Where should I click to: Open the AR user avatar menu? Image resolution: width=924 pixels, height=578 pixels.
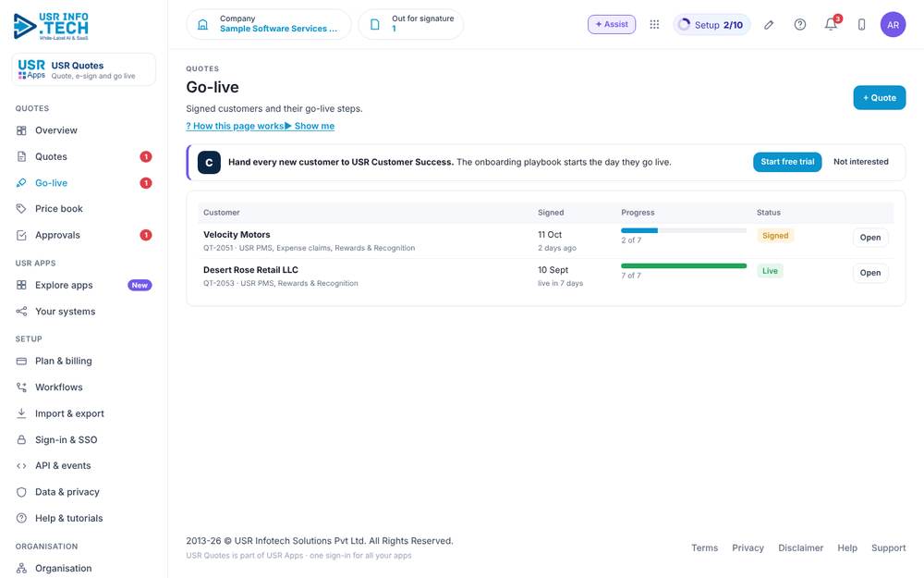pyautogui.click(x=893, y=25)
